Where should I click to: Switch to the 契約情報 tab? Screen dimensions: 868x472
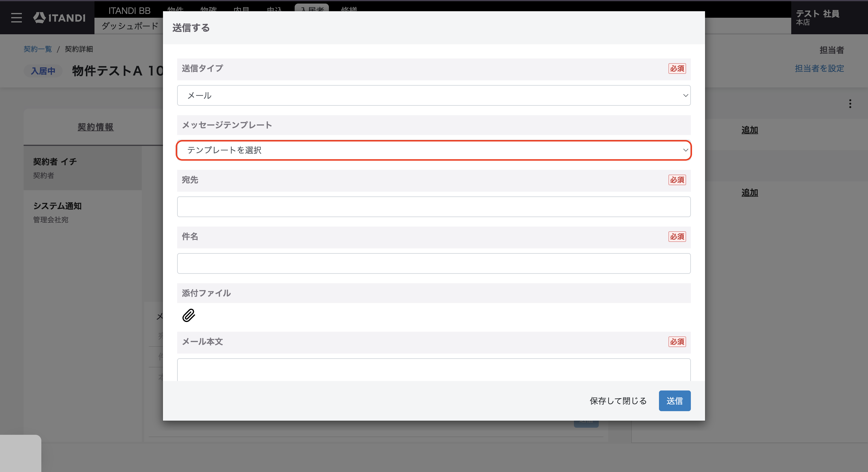pyautogui.click(x=95, y=127)
